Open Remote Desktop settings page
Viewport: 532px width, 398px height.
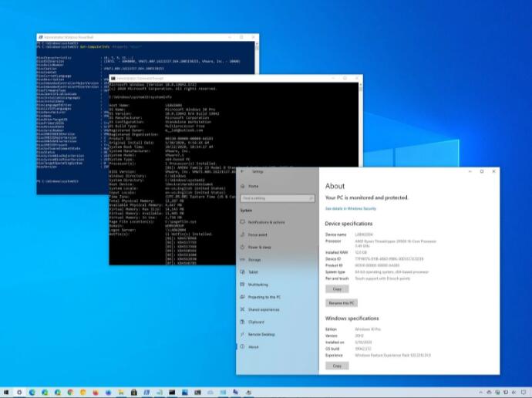pyautogui.click(x=258, y=335)
